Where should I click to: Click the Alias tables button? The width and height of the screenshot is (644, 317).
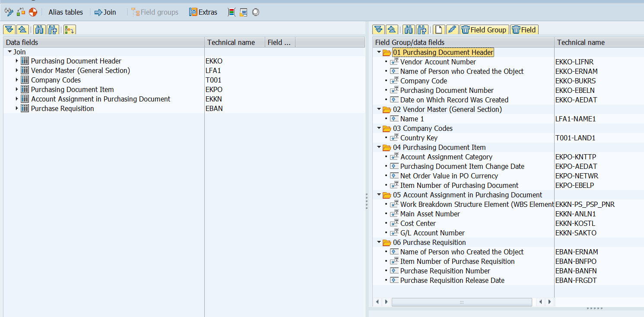tap(65, 12)
